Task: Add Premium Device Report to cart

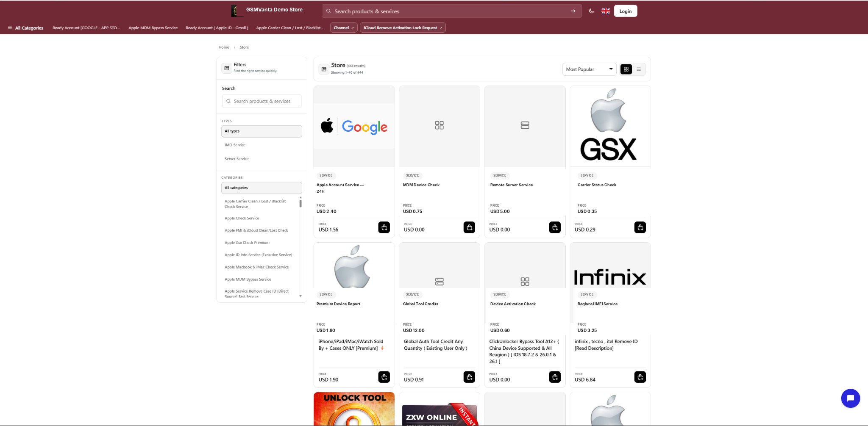Action: click(x=384, y=377)
